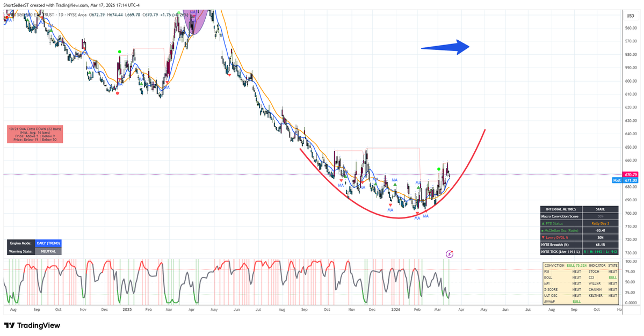
Task: Click the KELTNER indicator label
Action: pos(596,295)
